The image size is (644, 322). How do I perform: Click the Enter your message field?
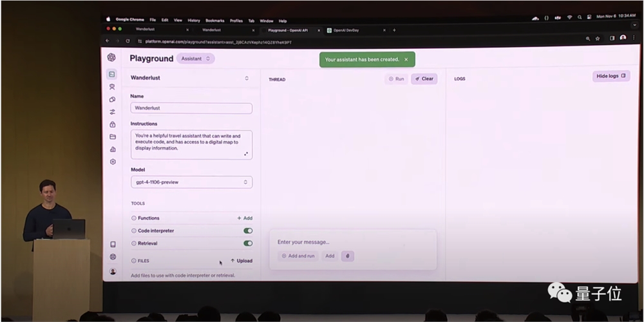coord(353,242)
